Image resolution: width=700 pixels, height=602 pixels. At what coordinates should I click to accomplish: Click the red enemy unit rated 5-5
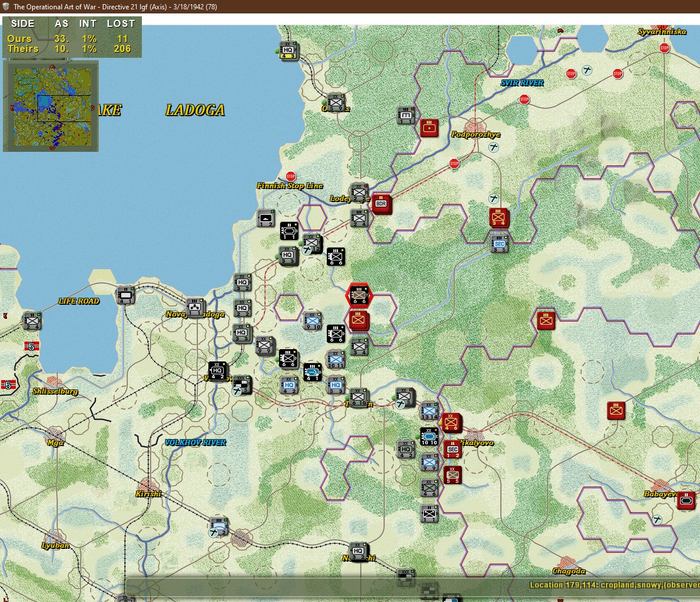tap(452, 475)
